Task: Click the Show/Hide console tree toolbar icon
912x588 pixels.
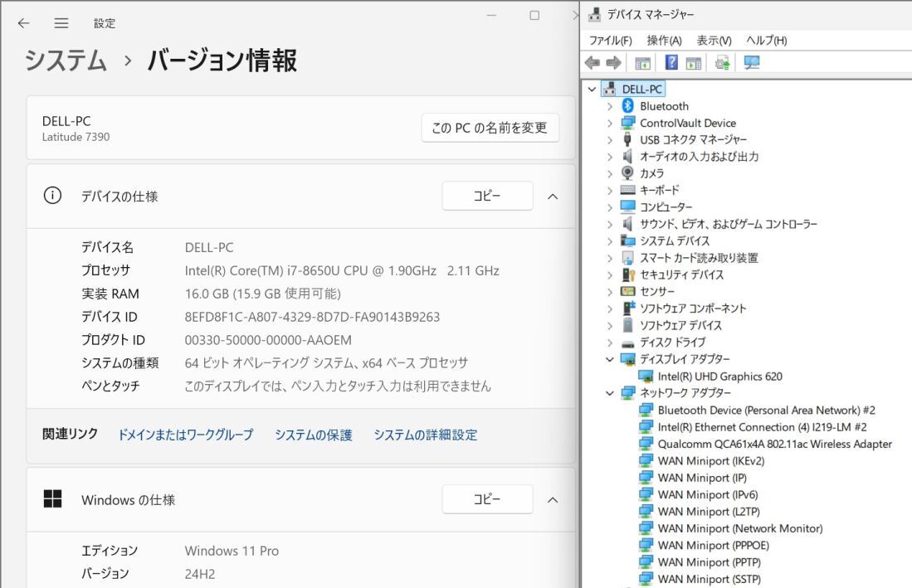Action: pyautogui.click(x=643, y=61)
